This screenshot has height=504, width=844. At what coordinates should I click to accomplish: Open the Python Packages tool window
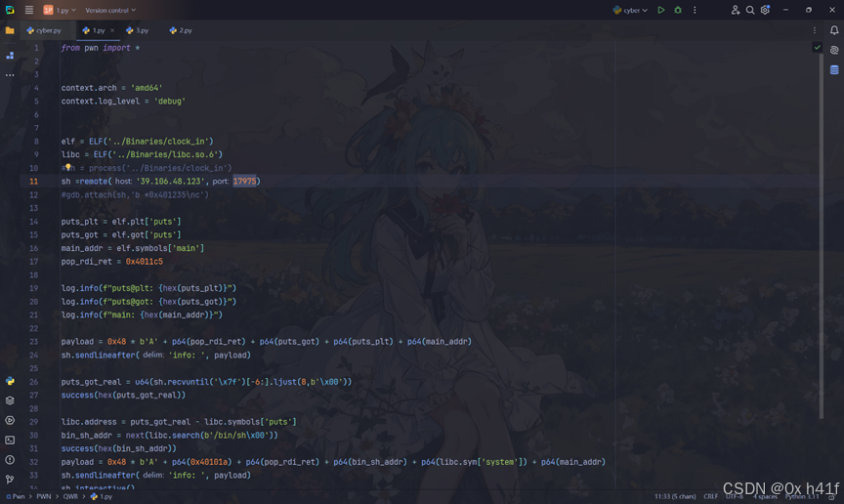tap(10, 400)
